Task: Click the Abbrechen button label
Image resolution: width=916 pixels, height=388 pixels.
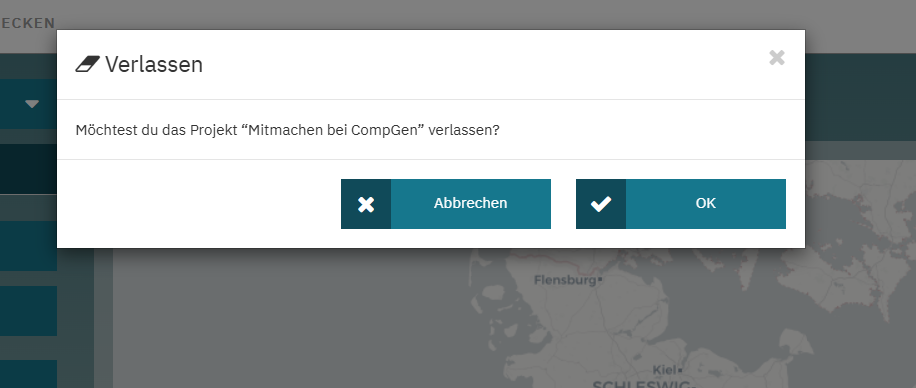Action: [x=470, y=203]
